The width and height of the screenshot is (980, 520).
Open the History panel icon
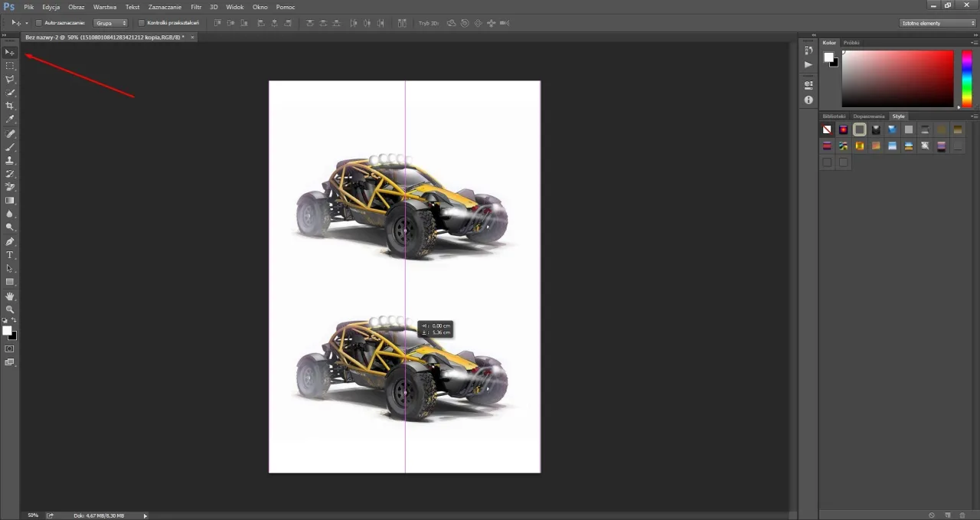pyautogui.click(x=808, y=51)
